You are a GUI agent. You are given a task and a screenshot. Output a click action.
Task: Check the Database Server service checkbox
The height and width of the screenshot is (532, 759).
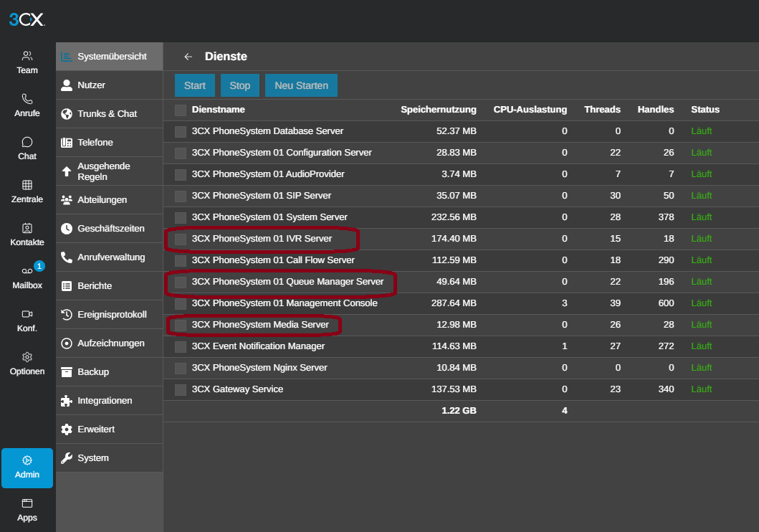[181, 132]
